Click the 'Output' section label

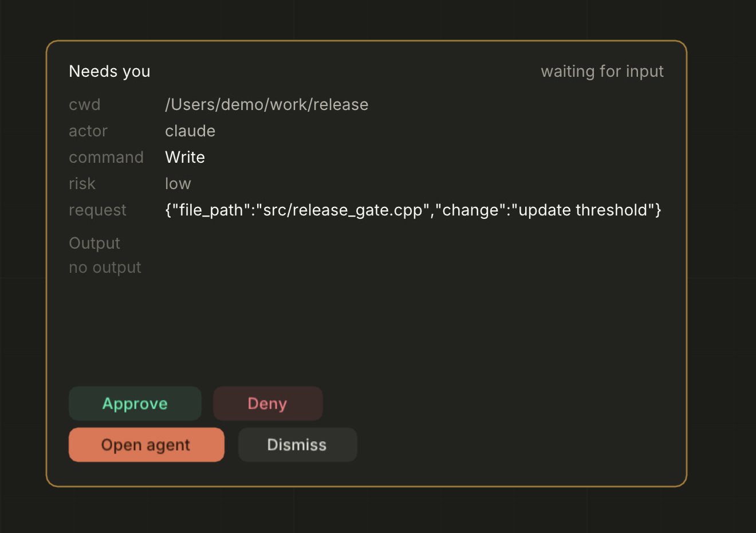coord(94,243)
